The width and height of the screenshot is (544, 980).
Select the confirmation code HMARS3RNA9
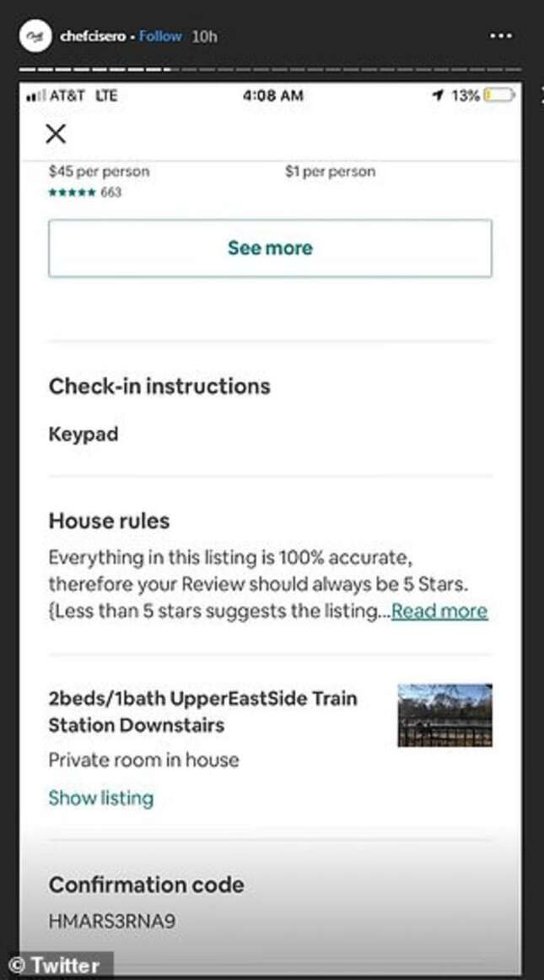[112, 921]
